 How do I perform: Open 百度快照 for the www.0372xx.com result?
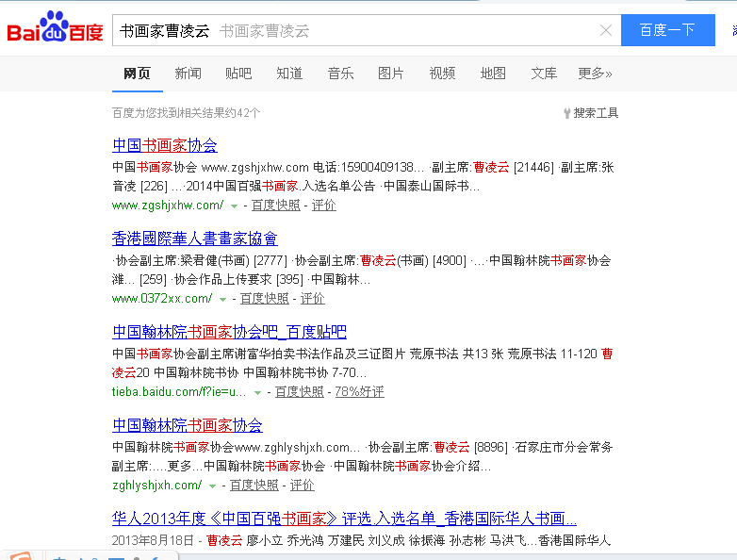pyautogui.click(x=265, y=299)
